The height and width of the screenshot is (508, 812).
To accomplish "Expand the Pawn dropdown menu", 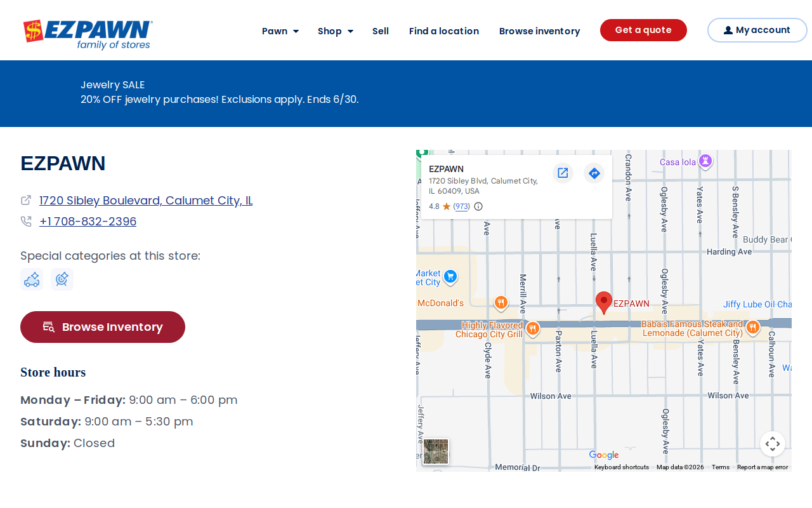I will 280,31.
